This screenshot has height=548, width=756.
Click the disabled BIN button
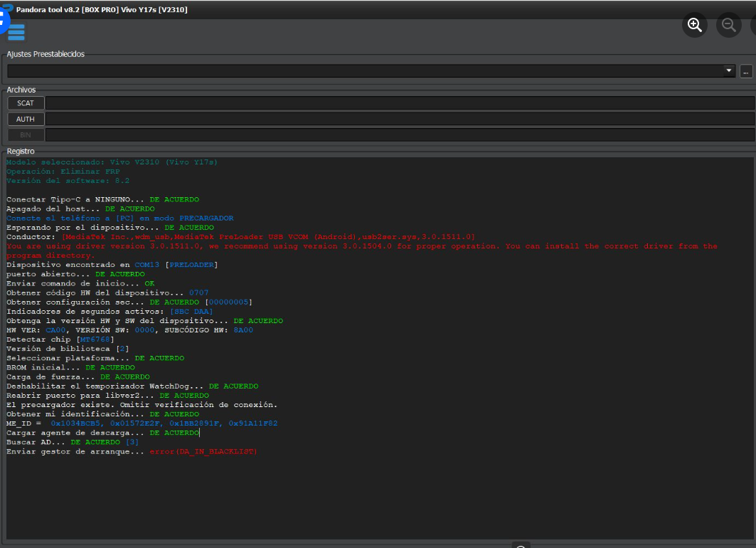tap(26, 135)
